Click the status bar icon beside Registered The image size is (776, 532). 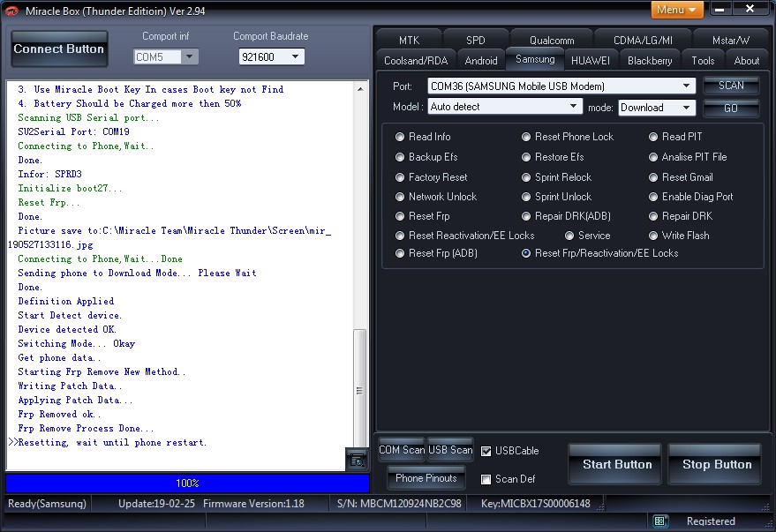pos(659,521)
